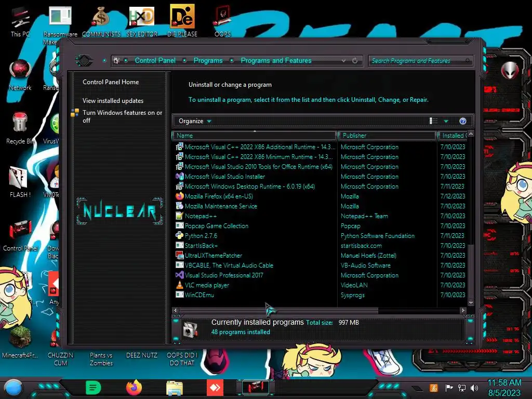Click the horizontal scrollbar thumb of program list
Viewport: 532px width, 399px height.
click(278, 310)
